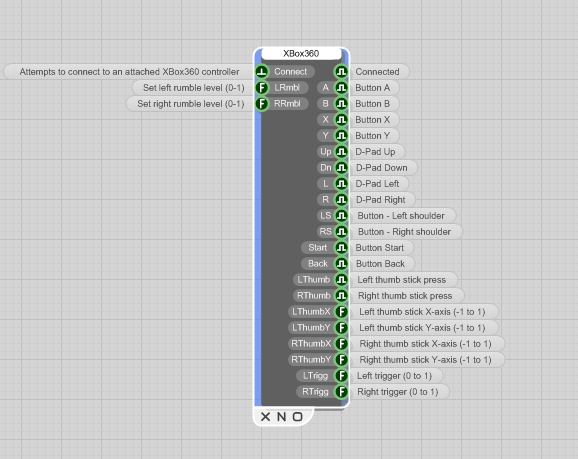This screenshot has width=578, height=459.
Task: Click the Left shoulder LS output connector
Action: click(341, 215)
